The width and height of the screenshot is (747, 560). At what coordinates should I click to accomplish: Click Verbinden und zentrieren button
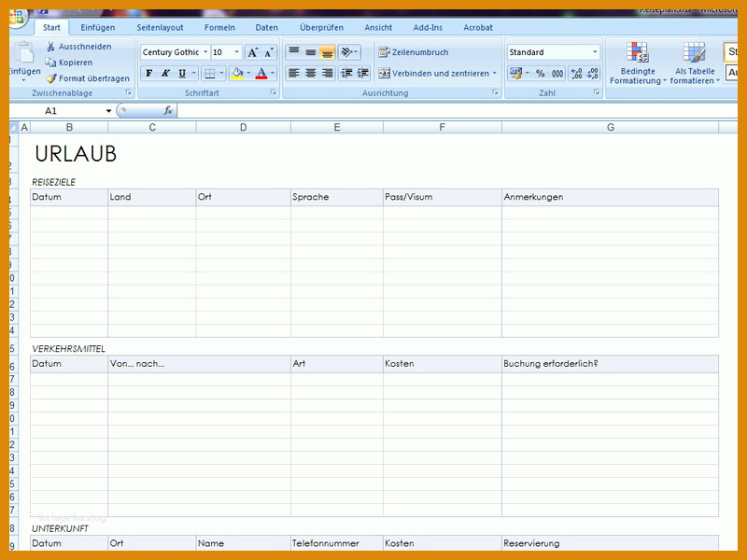433,74
